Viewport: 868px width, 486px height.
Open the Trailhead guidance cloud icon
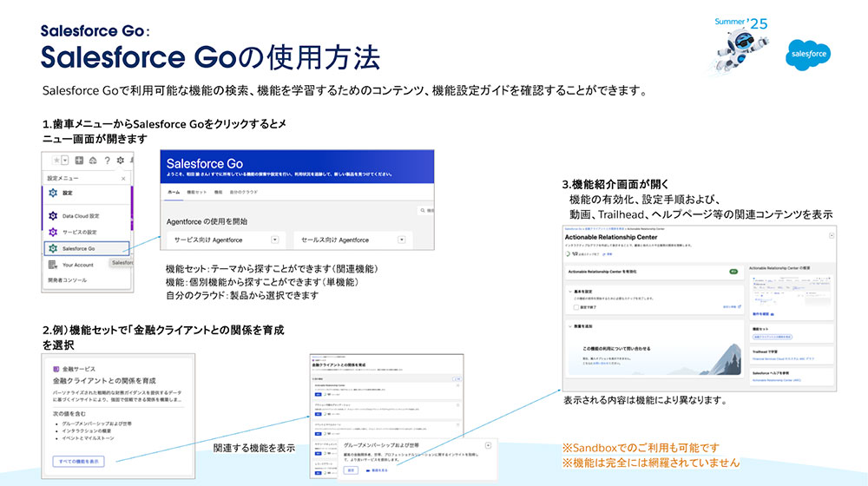(x=93, y=161)
